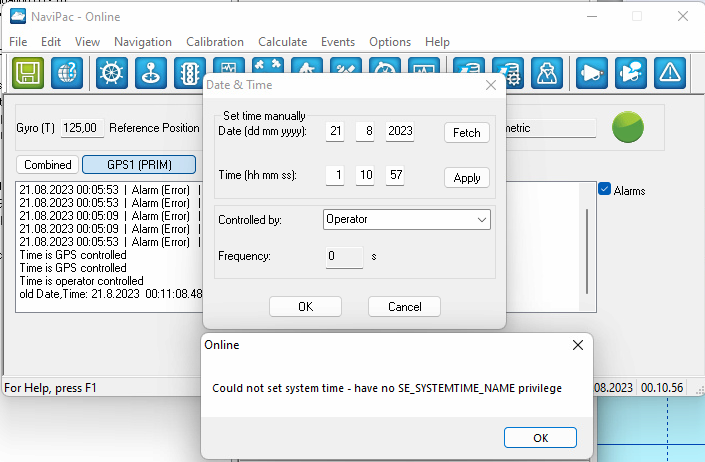Toggle the Alarms checkbox
Screen dimensions: 705x462
[605, 190]
